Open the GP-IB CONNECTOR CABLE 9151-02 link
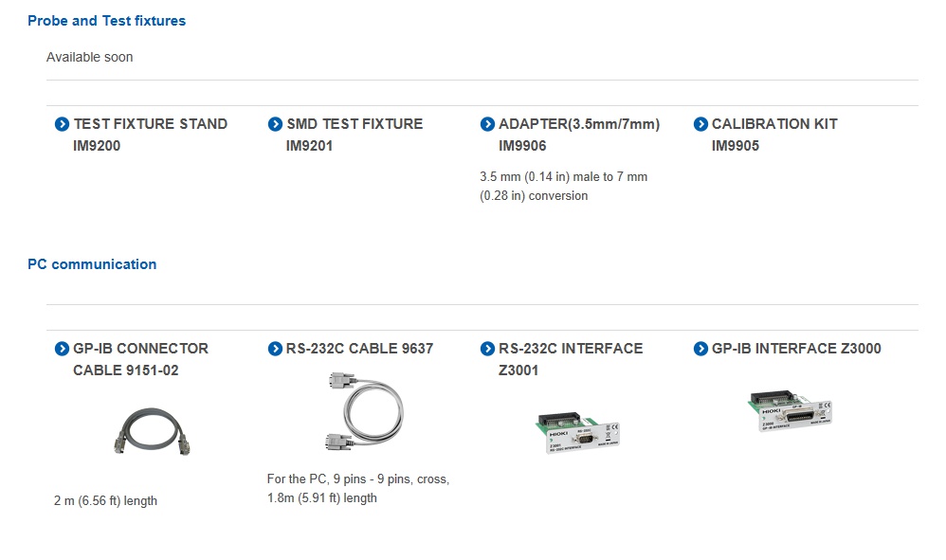This screenshot has width=946, height=560. tap(140, 359)
